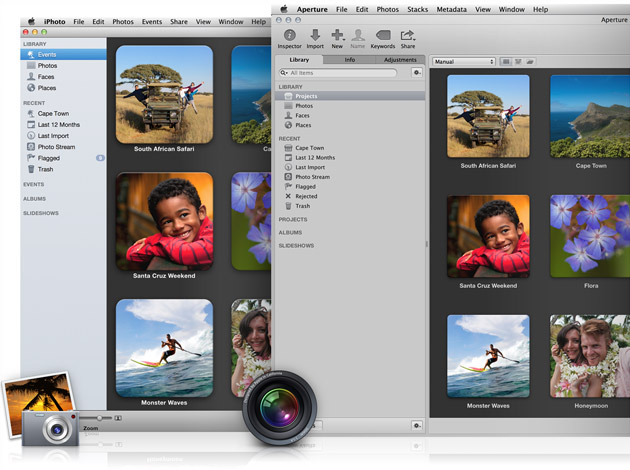Open the New item dropdown
630x470 pixels.
coord(337,39)
